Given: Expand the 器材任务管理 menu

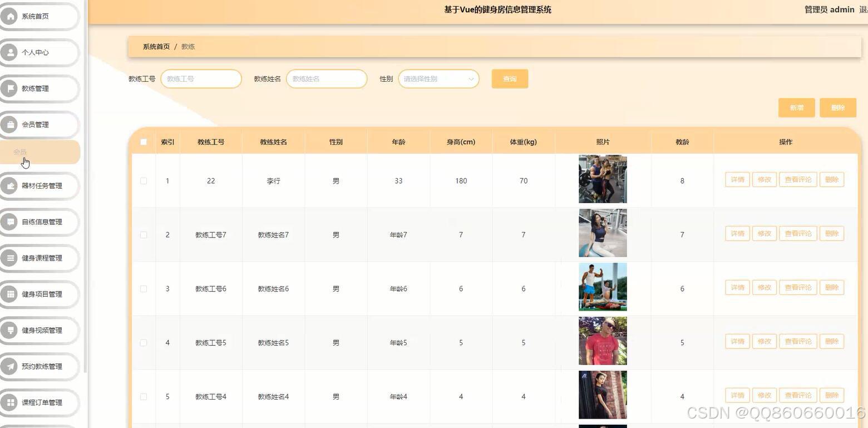Looking at the screenshot, I should 39,186.
